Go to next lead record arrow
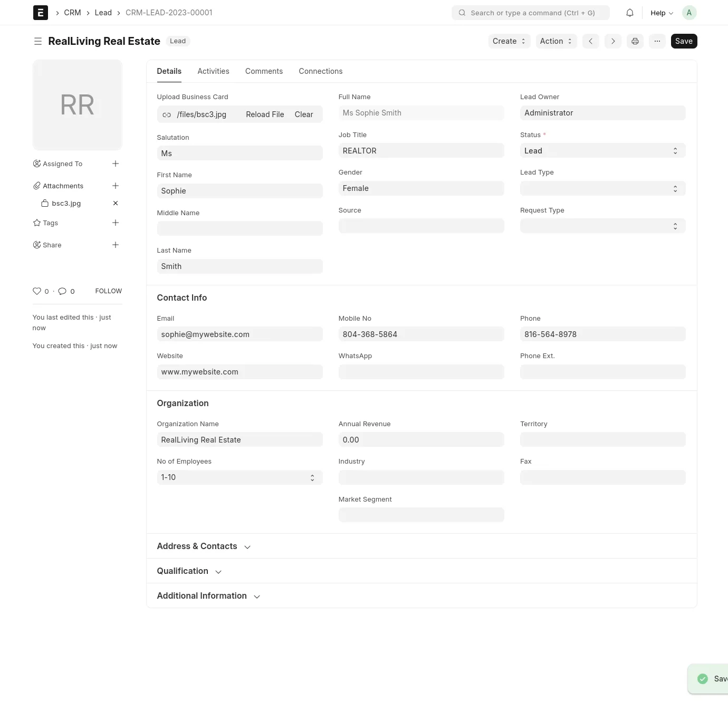 click(x=613, y=41)
